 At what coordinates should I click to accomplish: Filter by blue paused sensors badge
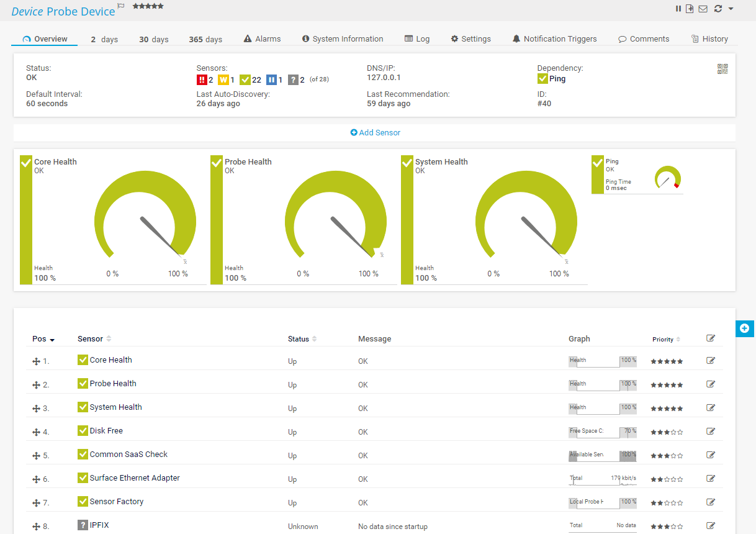click(x=271, y=79)
